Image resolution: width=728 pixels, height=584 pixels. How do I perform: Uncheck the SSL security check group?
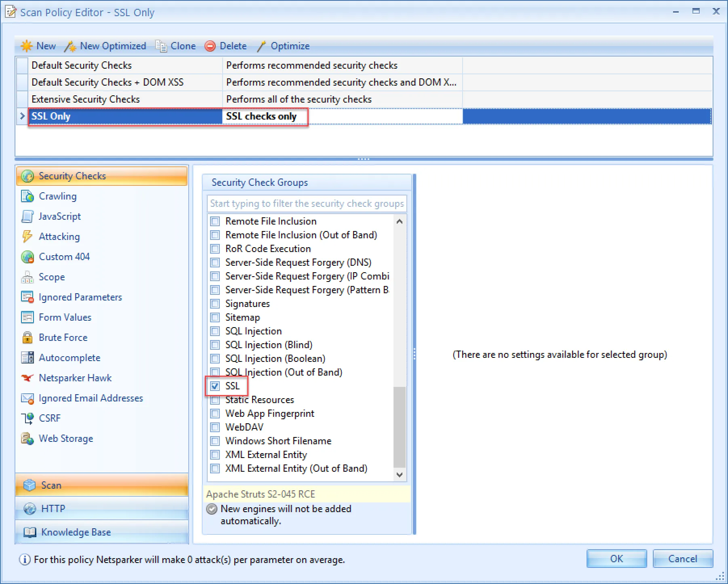pos(215,386)
